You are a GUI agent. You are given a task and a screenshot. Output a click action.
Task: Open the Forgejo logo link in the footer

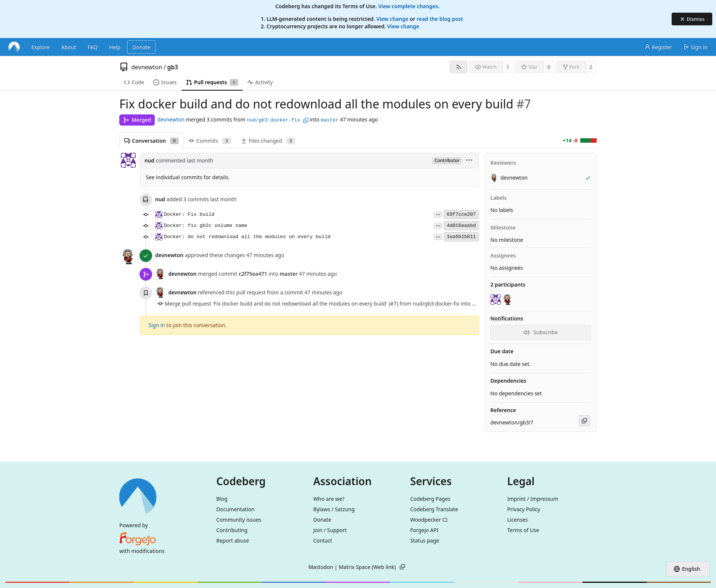pyautogui.click(x=138, y=538)
